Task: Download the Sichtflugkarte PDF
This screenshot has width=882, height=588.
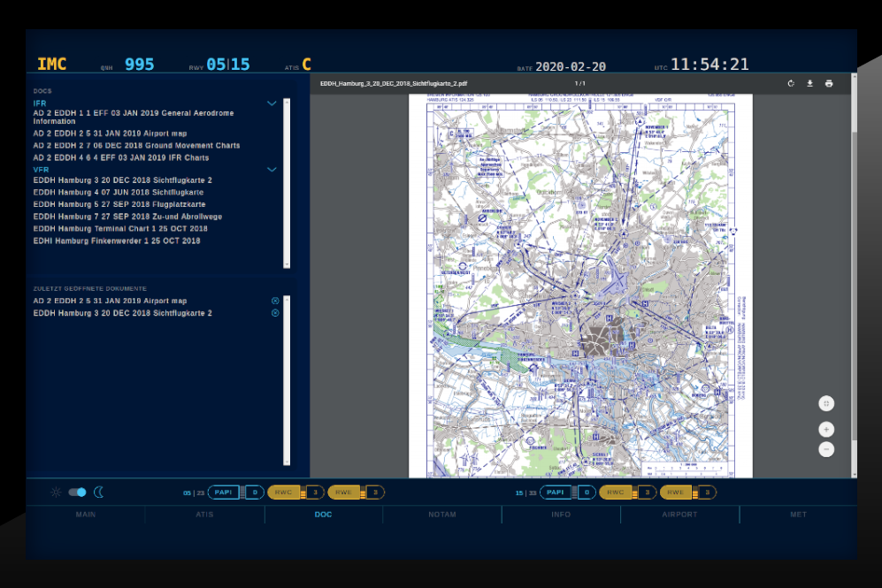Action: tap(809, 84)
